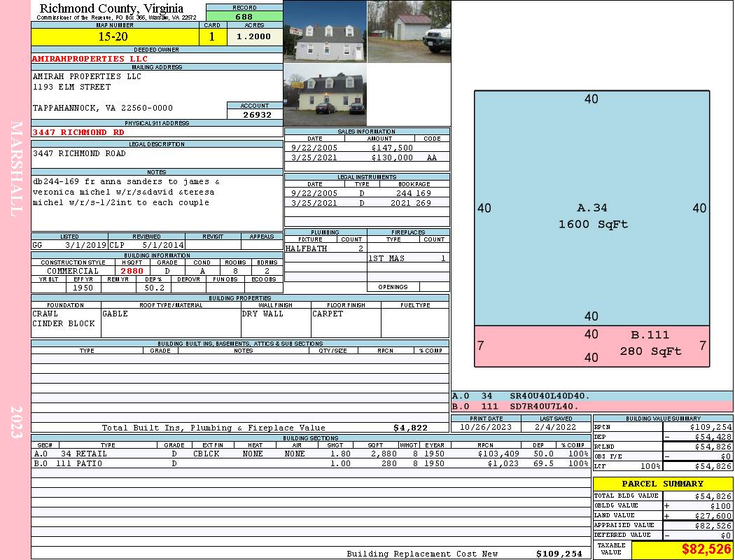Click the appraised value $82,526

tap(713, 526)
